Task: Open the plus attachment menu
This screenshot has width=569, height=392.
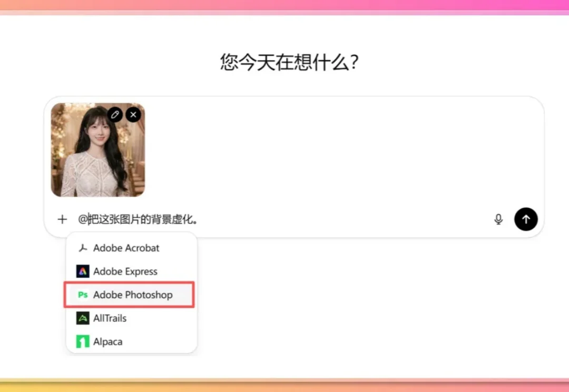Action: [62, 219]
